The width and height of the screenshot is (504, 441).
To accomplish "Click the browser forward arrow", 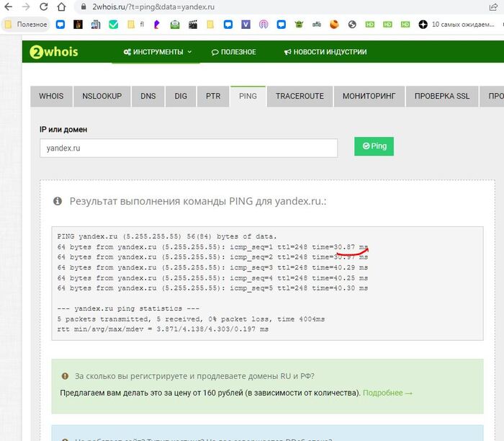I will click(x=26, y=6).
